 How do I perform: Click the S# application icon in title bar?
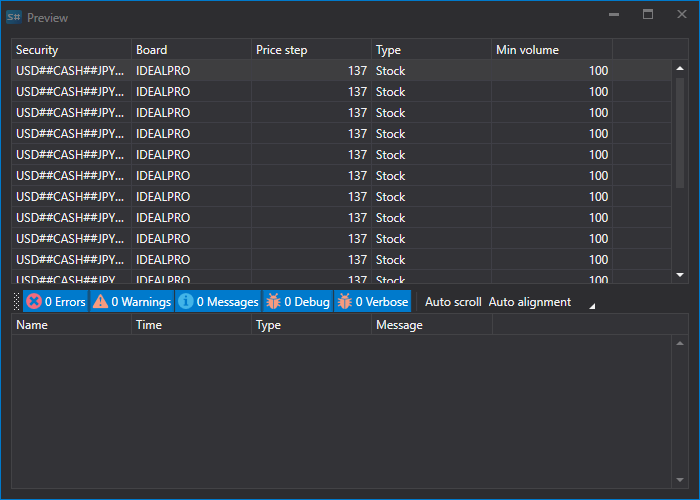tap(14, 17)
